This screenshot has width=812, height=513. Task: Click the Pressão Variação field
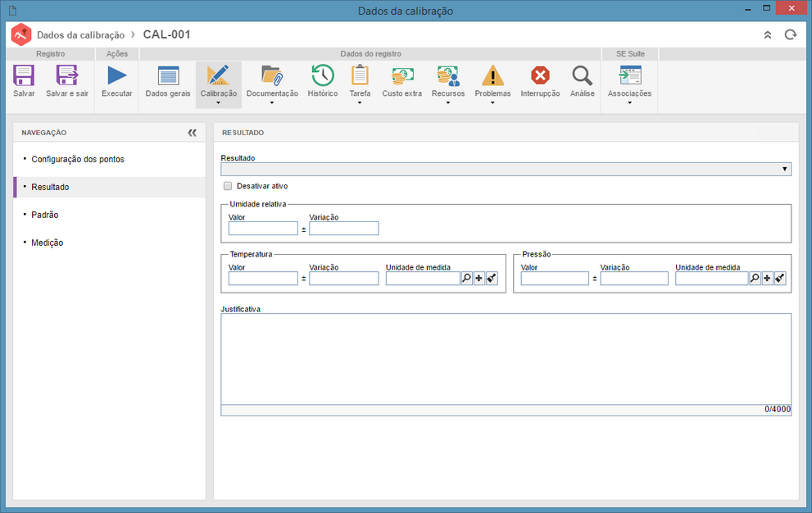634,279
